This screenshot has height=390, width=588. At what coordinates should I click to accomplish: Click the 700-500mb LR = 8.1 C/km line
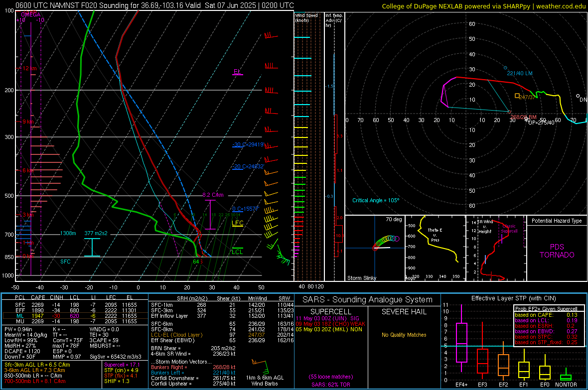(x=35, y=381)
